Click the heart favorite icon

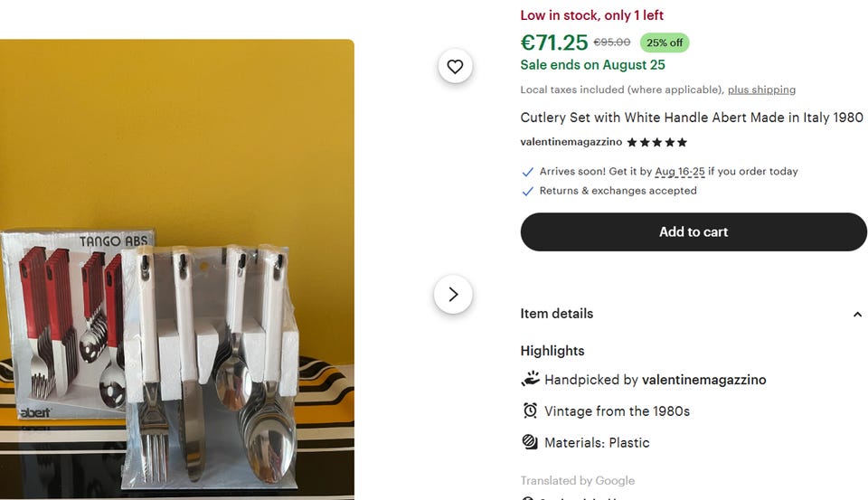coord(455,66)
